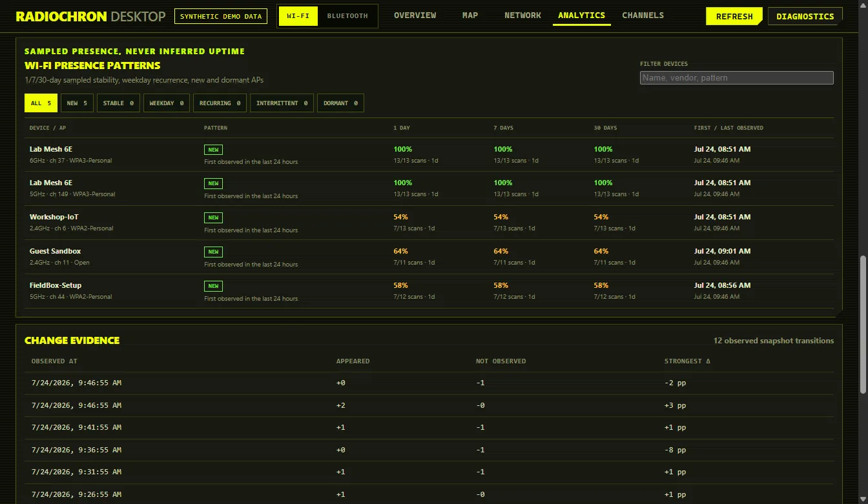868x504 pixels.
Task: Select the 9:26:55 AM change evidence row
Action: pos(429,494)
